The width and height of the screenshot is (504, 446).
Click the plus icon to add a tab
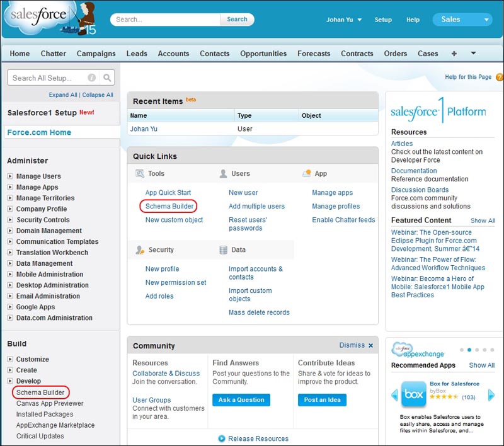(454, 54)
